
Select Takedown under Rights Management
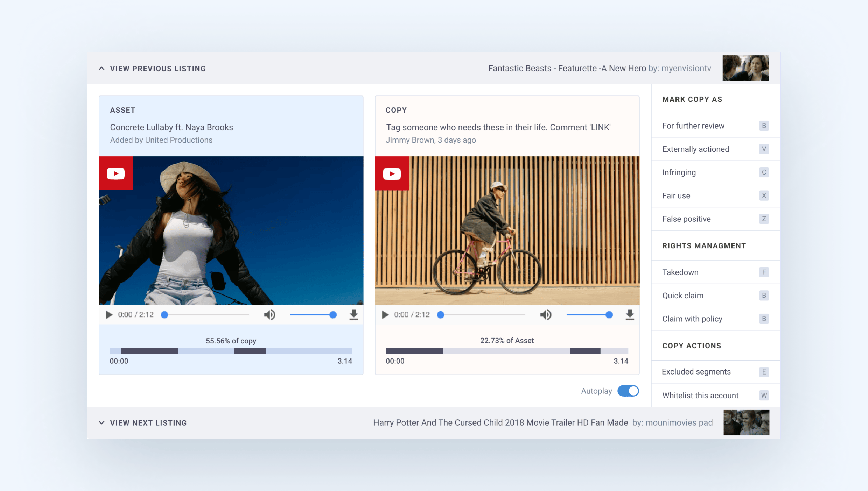click(715, 272)
